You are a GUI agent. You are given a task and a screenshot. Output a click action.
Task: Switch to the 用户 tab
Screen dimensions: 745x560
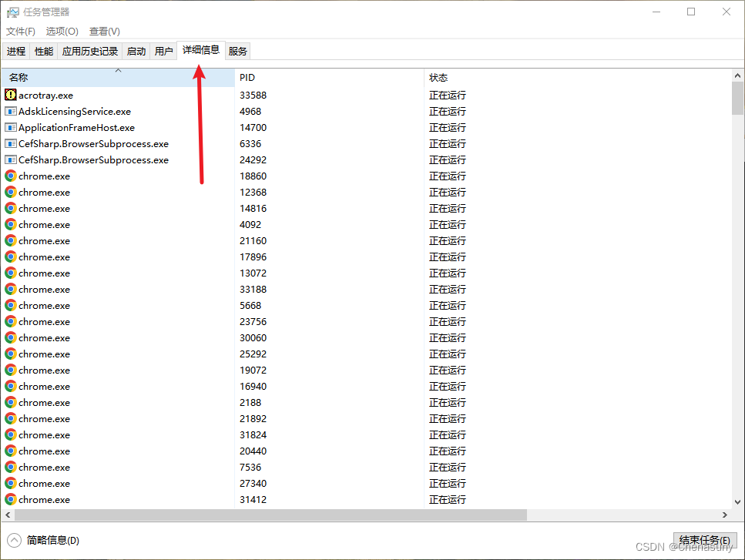pos(163,51)
